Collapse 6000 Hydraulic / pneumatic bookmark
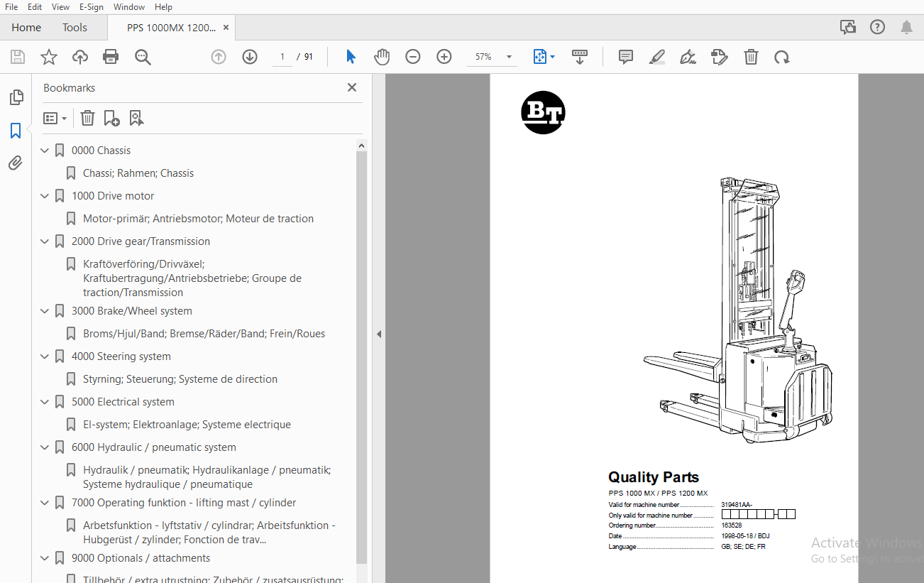Viewport: 924px width, 583px height. pos(45,447)
